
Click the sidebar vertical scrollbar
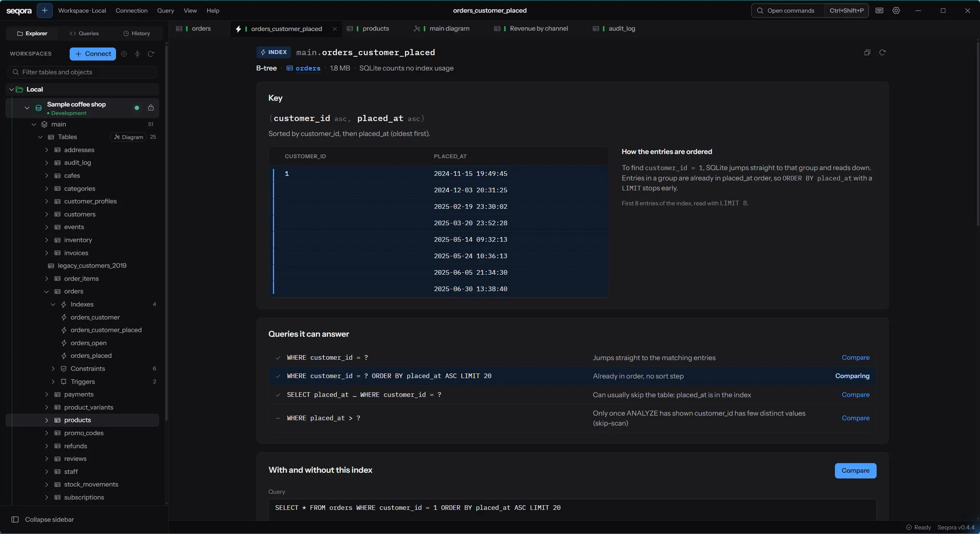[166, 234]
